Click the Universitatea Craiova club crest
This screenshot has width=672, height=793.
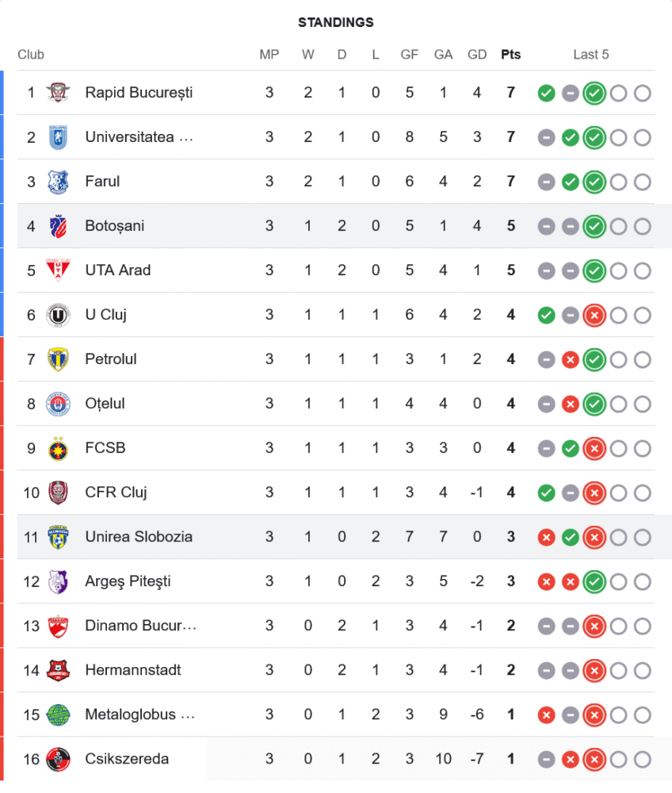pos(58,137)
